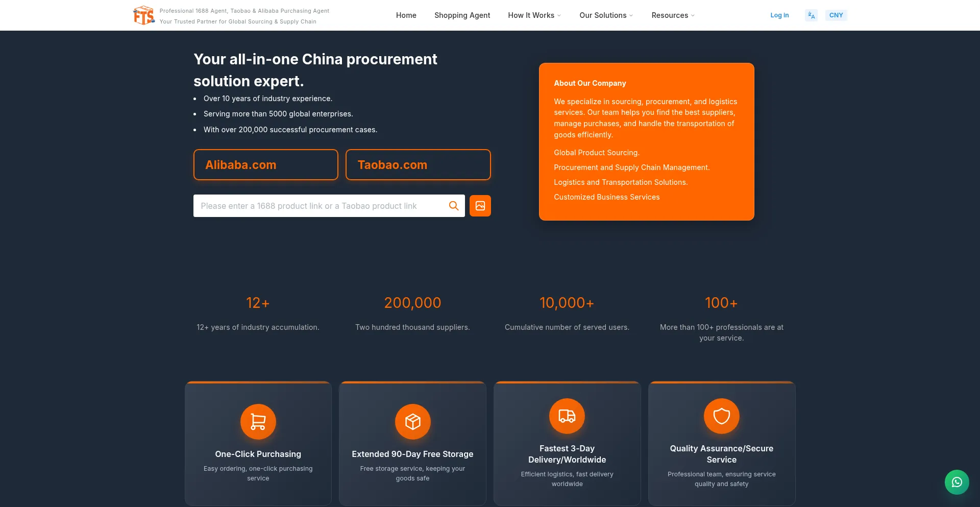Click 'Two hundred thousand suppliers.' text
Viewport: 980px width, 507px height.
(413, 327)
